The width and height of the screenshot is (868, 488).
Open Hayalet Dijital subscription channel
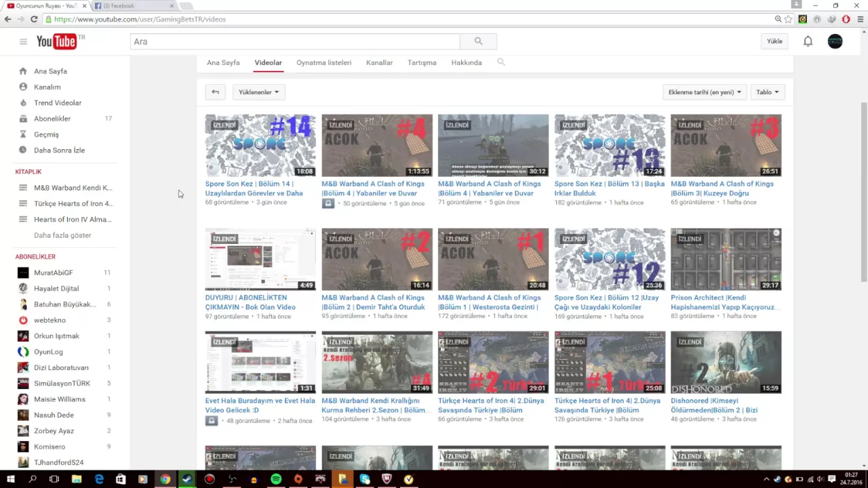point(56,289)
